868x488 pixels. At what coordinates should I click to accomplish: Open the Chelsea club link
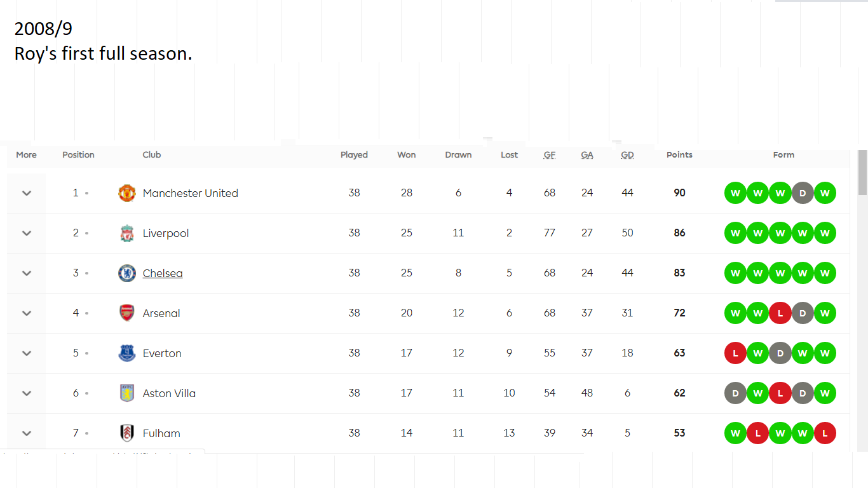[x=163, y=273]
